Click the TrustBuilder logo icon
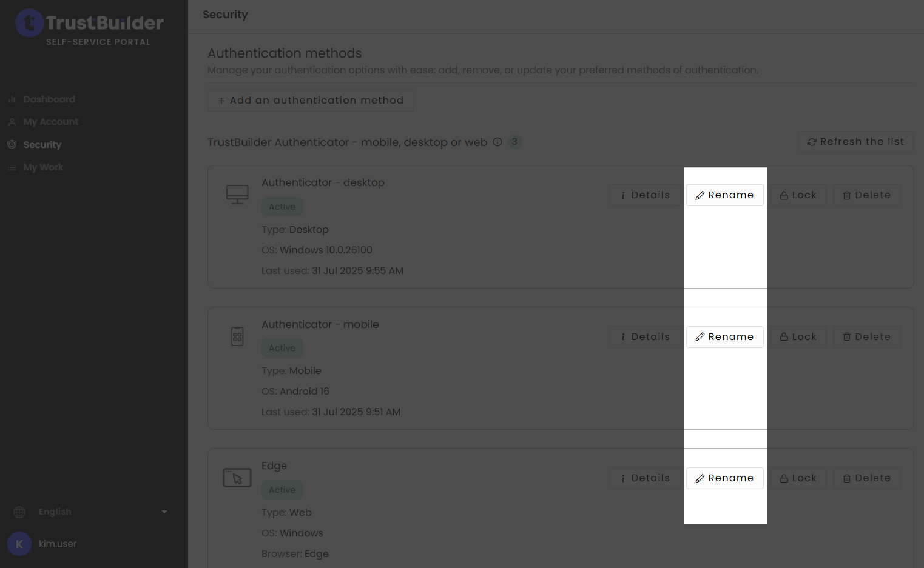This screenshot has height=568, width=924. [29, 23]
